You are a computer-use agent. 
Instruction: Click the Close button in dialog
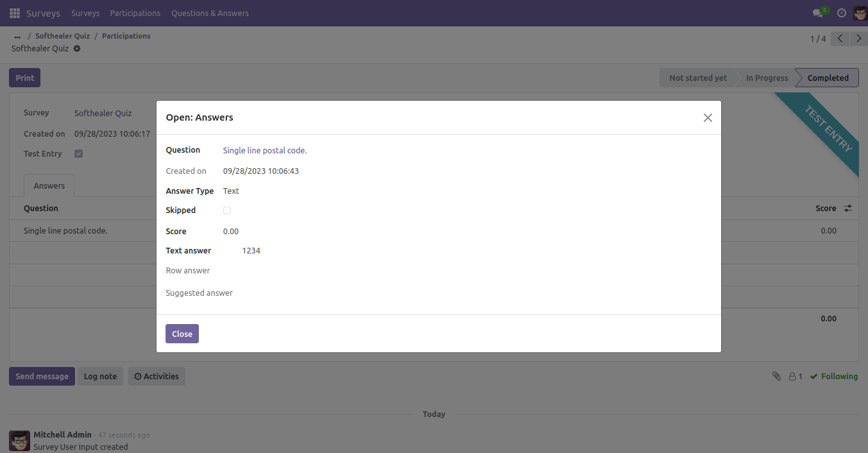pos(182,334)
